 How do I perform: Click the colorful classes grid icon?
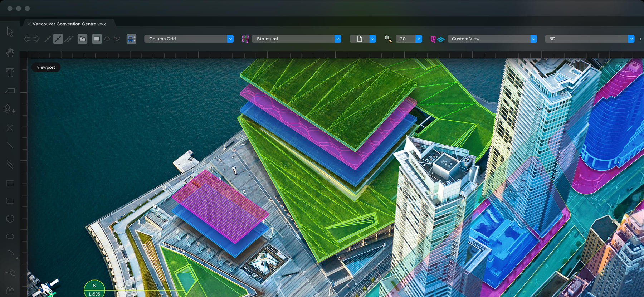pos(245,39)
